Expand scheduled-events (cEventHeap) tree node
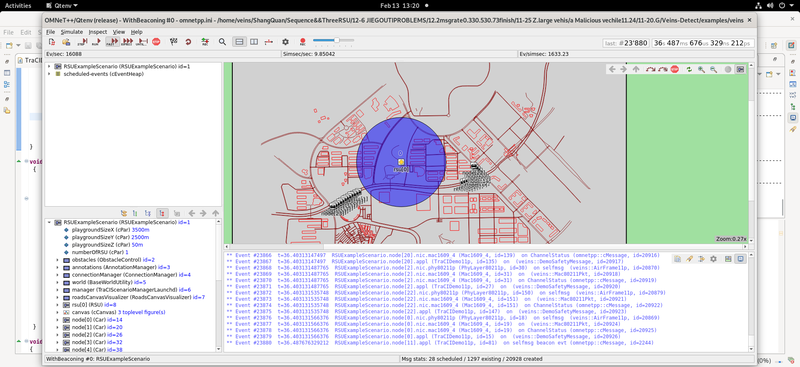 49,74
